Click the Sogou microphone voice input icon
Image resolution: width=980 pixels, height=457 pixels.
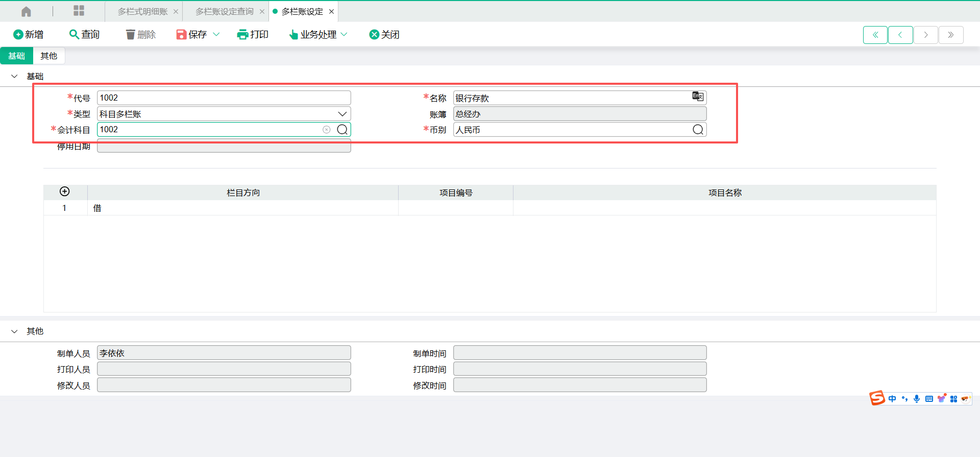tap(917, 399)
